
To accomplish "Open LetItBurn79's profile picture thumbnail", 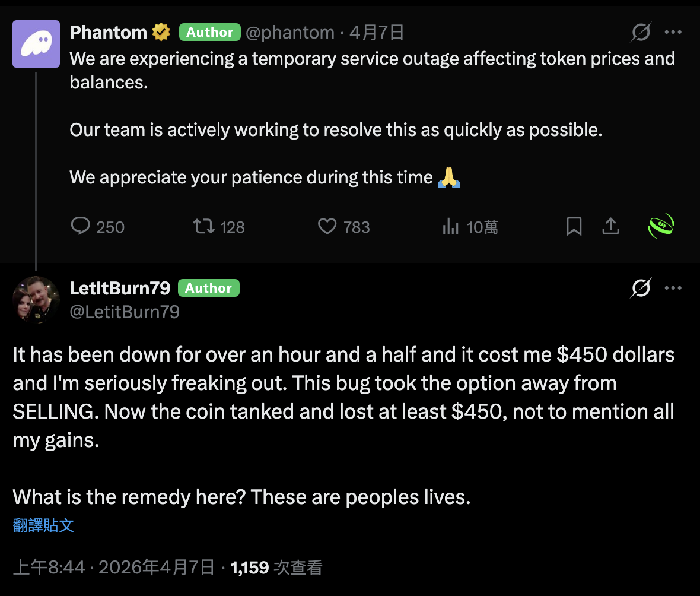I will click(x=36, y=300).
